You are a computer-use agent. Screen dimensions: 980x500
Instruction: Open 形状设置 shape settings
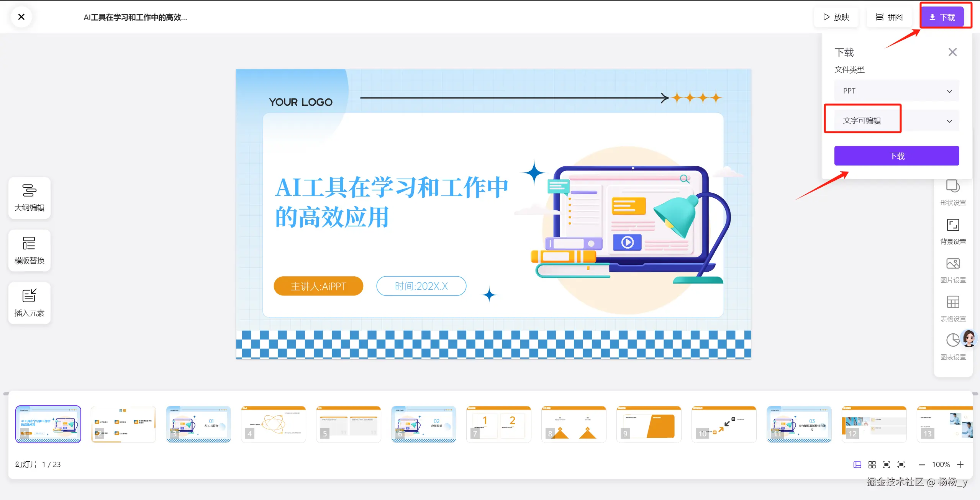point(953,192)
